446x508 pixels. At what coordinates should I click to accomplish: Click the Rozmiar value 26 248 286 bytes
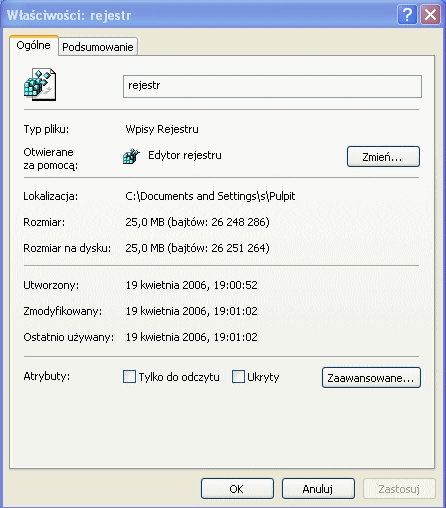coord(197,222)
